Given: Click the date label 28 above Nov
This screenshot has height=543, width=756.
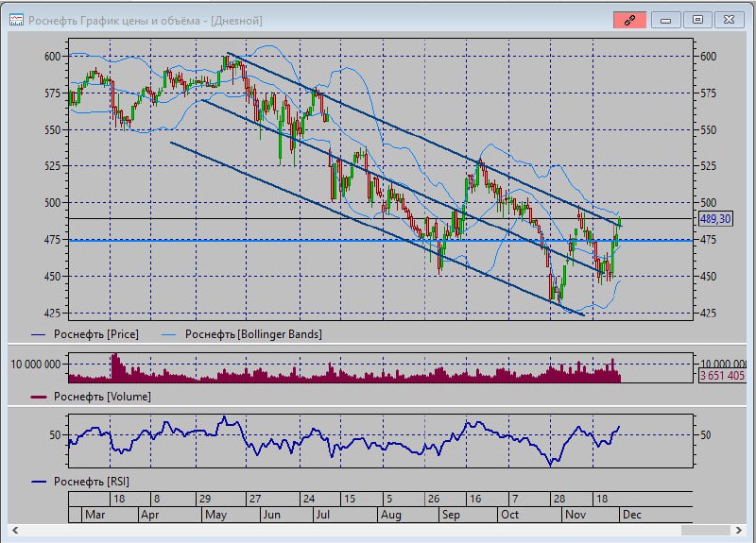Looking at the screenshot, I should [559, 499].
